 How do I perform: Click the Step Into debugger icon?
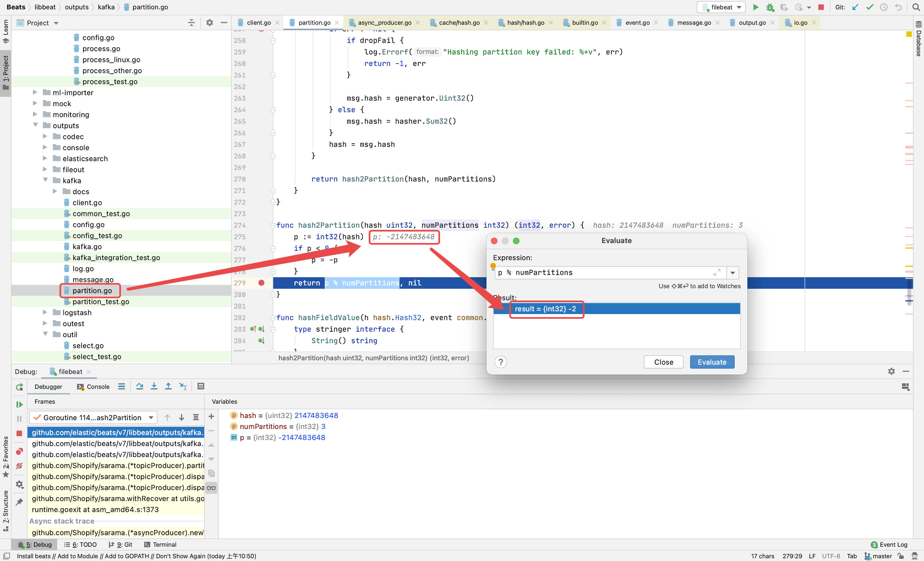pos(154,386)
